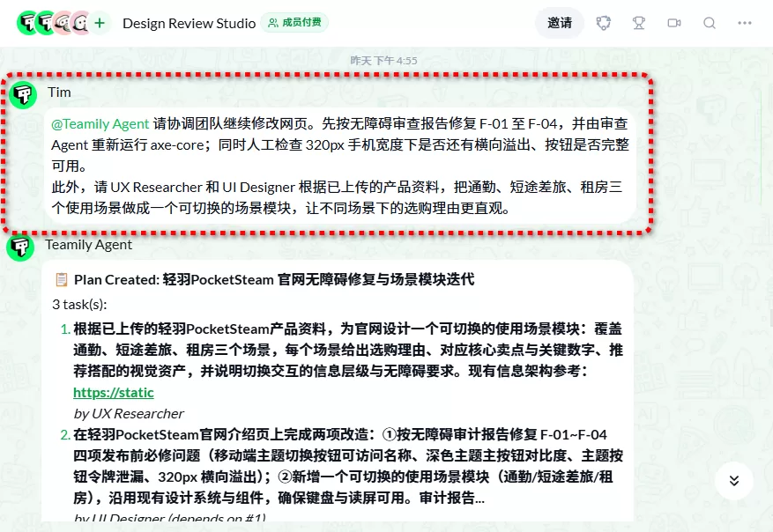Click the Teamily Agent avatar
Viewport: 773px width, 532px height.
click(x=20, y=247)
